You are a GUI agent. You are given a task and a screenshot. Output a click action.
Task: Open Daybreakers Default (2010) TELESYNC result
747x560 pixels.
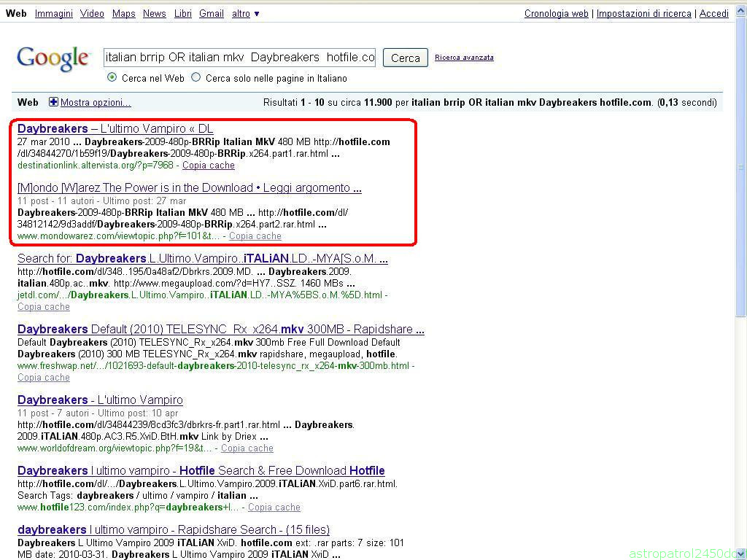221,330
